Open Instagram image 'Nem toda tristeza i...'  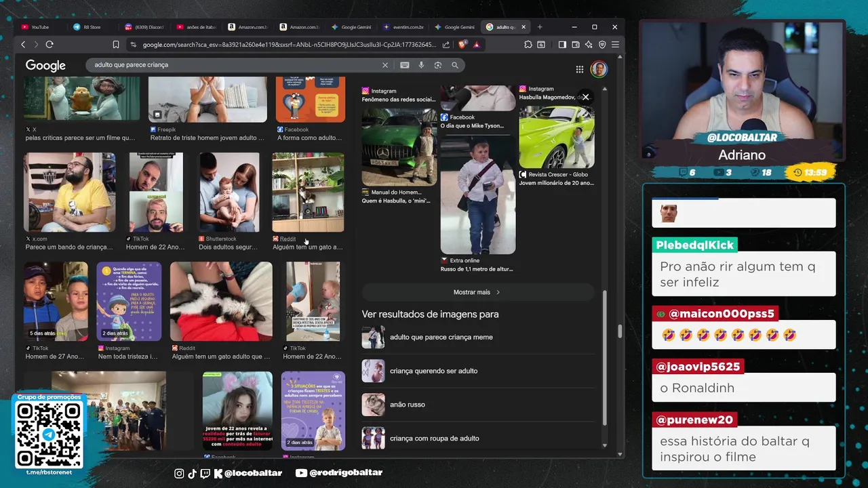pyautogui.click(x=129, y=302)
